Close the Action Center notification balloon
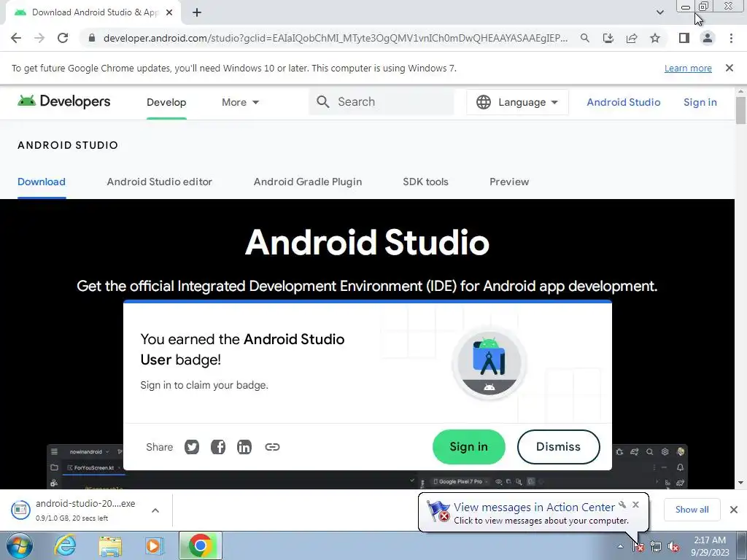Image resolution: width=747 pixels, height=560 pixels. pyautogui.click(x=635, y=505)
